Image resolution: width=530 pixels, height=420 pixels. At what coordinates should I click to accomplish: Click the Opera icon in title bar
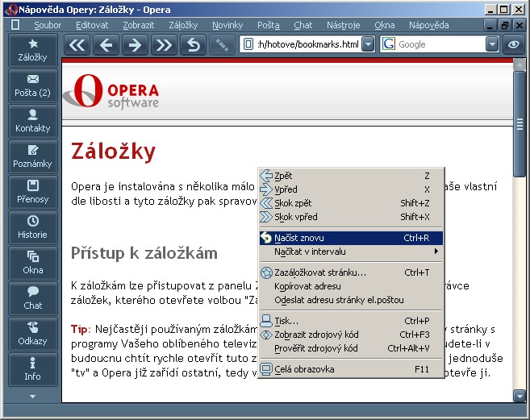11,10
